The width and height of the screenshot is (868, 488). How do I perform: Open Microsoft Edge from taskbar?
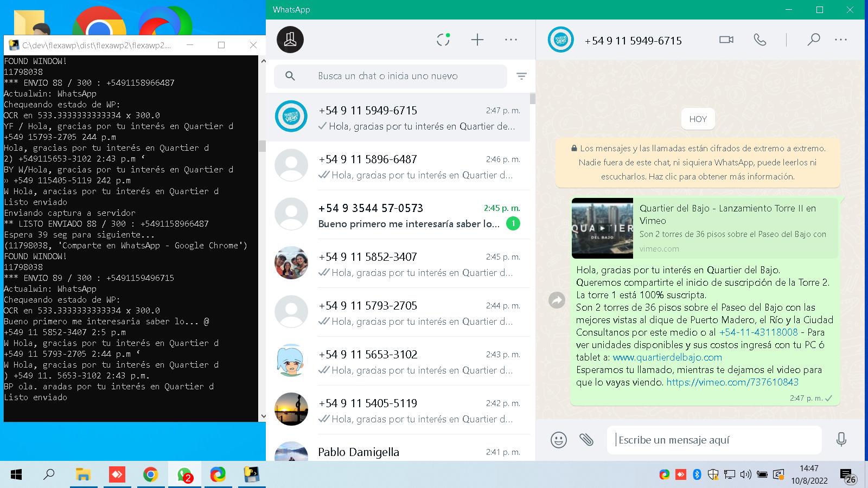[x=218, y=475]
